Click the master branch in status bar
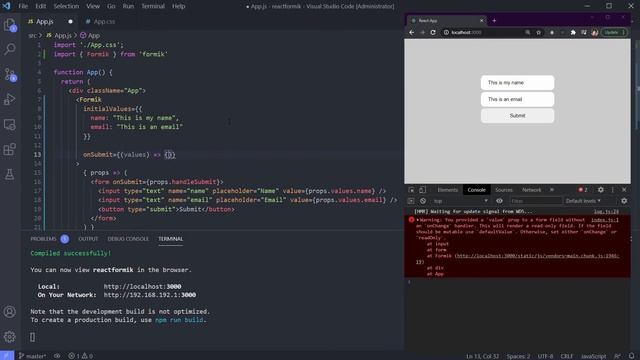The width and height of the screenshot is (640, 360). tap(32, 356)
